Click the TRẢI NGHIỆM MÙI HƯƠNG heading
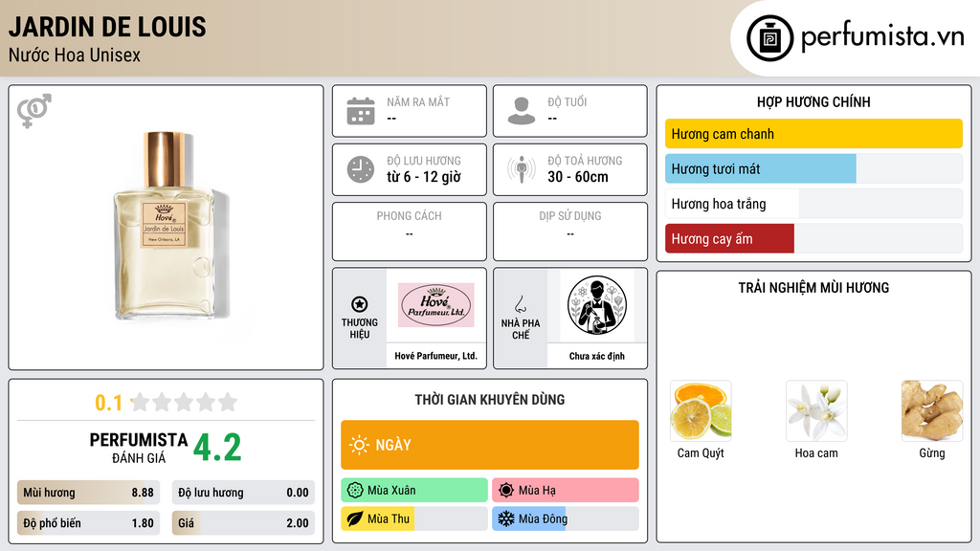The width and height of the screenshot is (980, 551). [813, 287]
